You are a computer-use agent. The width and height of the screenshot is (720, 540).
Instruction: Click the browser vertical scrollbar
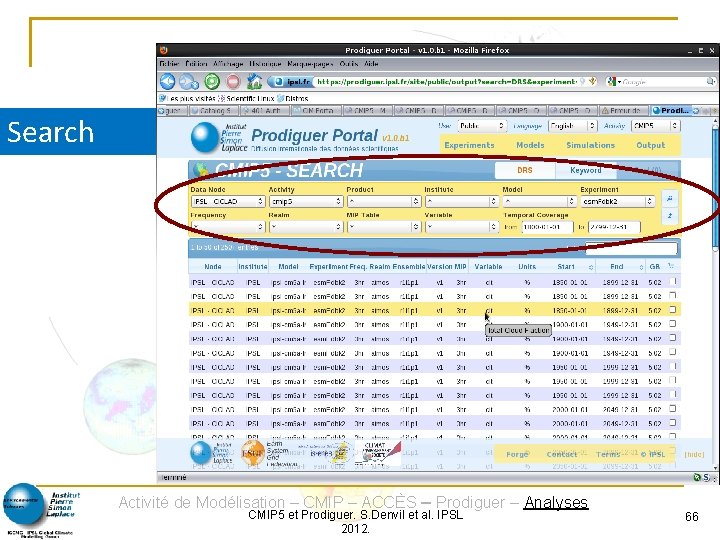coord(715,294)
